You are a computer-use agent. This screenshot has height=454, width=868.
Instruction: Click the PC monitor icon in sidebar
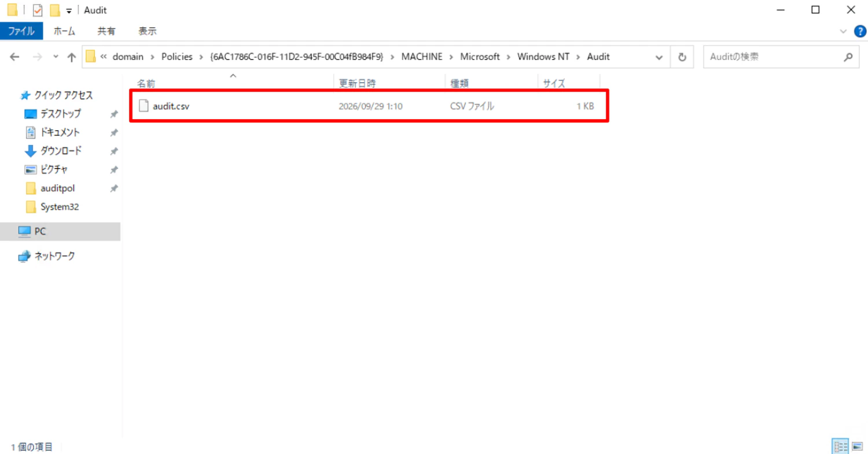[24, 231]
